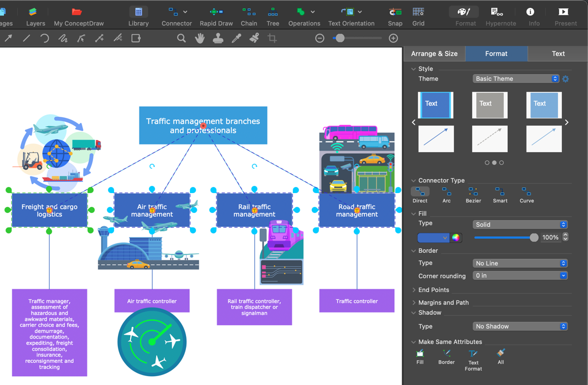Select Direct connector type
Image resolution: width=588 pixels, height=385 pixels.
420,195
